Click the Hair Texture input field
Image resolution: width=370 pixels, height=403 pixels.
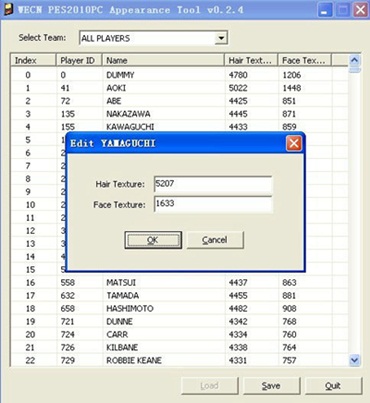coord(213,184)
